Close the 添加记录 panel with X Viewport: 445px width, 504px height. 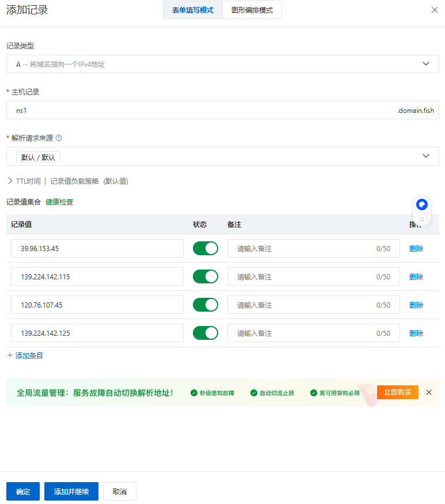[x=435, y=10]
